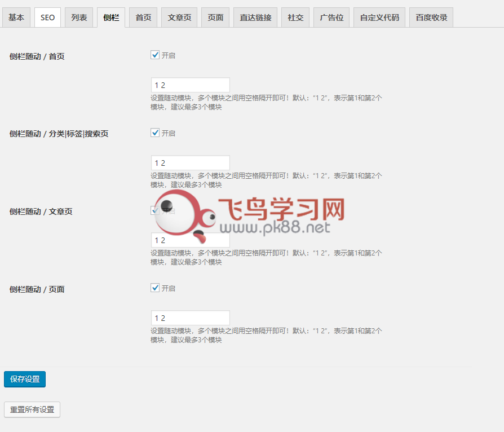The width and height of the screenshot is (504, 432).
Task: Edit the 页面 module number field
Action: [x=190, y=318]
